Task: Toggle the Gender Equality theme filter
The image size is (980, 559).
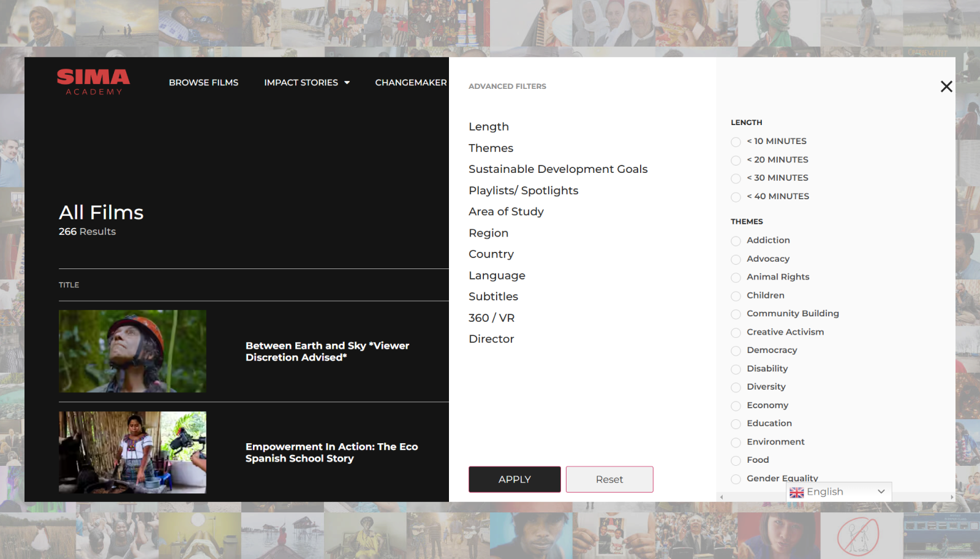Action: (x=736, y=479)
